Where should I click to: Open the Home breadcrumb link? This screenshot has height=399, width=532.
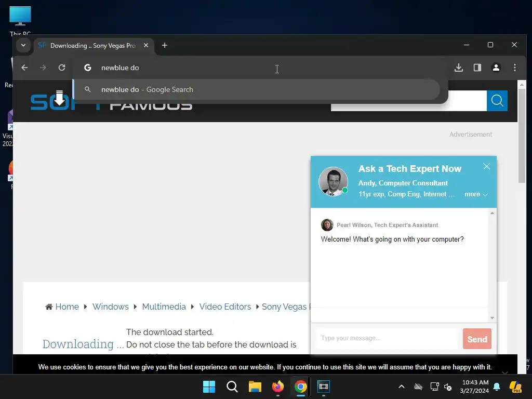(x=67, y=307)
